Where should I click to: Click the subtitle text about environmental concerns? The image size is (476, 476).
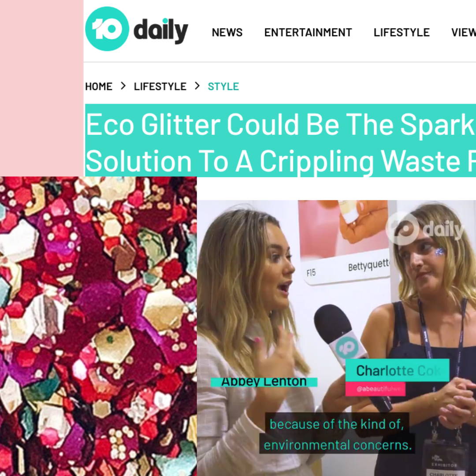(x=337, y=435)
